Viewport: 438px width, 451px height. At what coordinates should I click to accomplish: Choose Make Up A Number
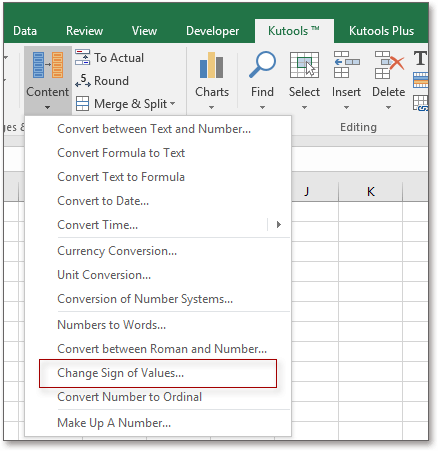tap(158, 423)
